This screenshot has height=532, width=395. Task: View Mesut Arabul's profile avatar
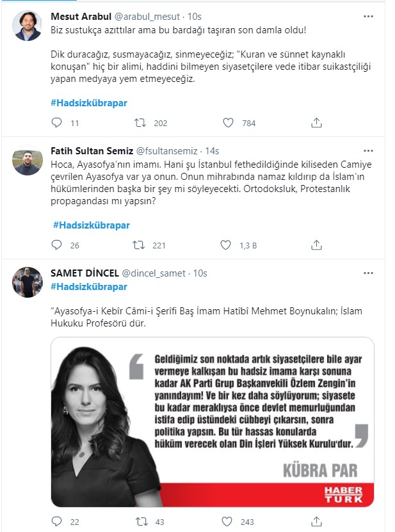pos(26,24)
